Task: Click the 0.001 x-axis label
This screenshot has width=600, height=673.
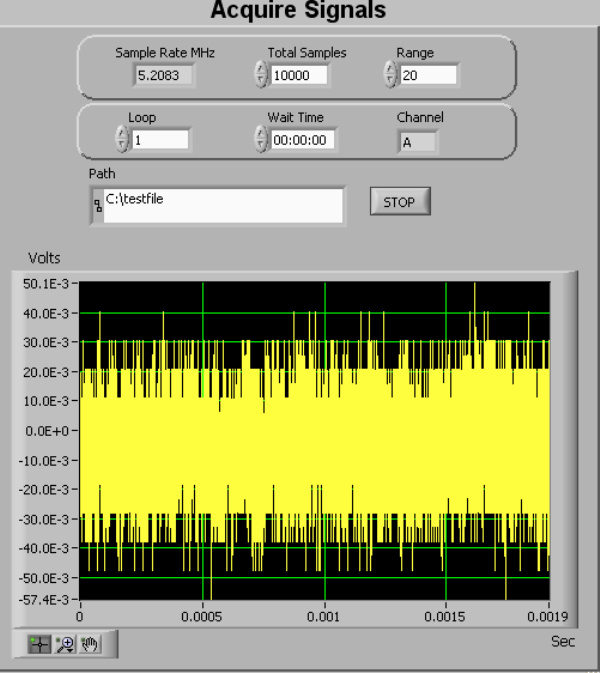Action: (x=323, y=617)
